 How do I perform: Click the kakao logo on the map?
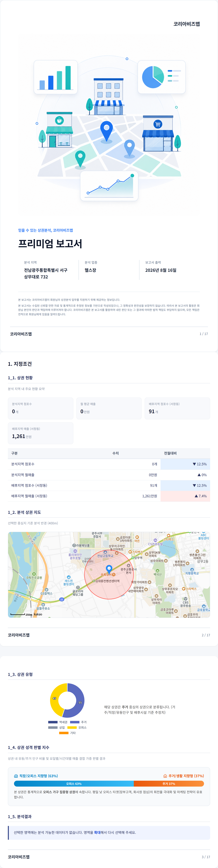[x=38, y=614]
